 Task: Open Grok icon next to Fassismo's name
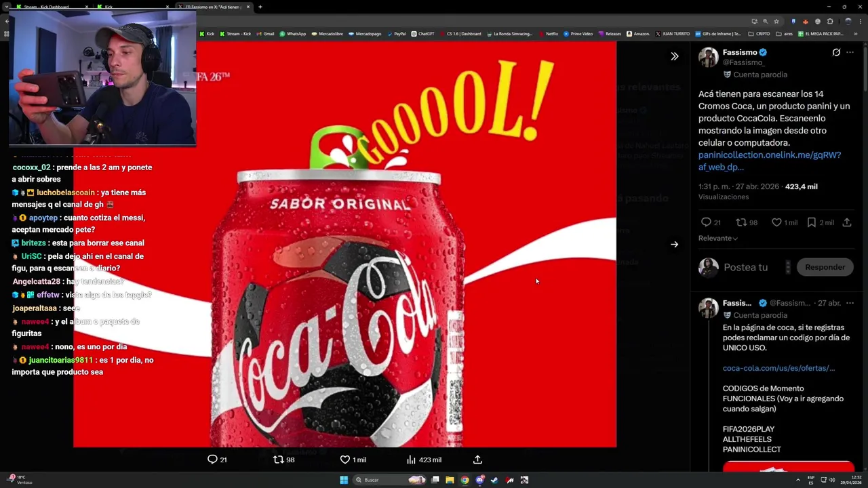coord(836,52)
